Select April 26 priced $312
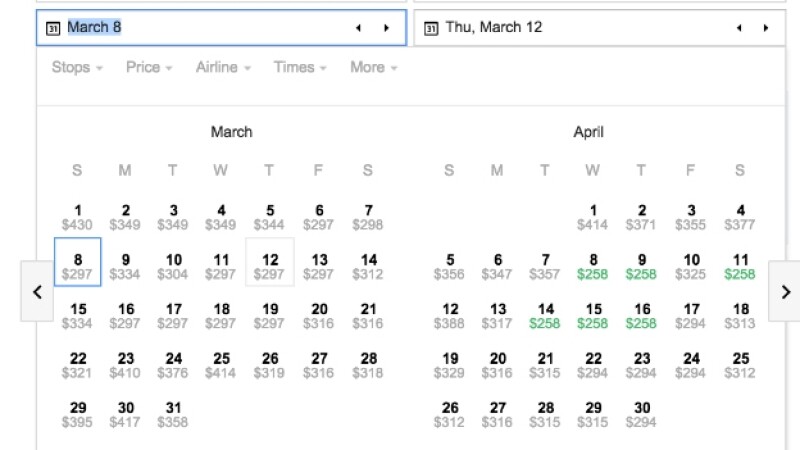This screenshot has width=800, height=450. [449, 415]
